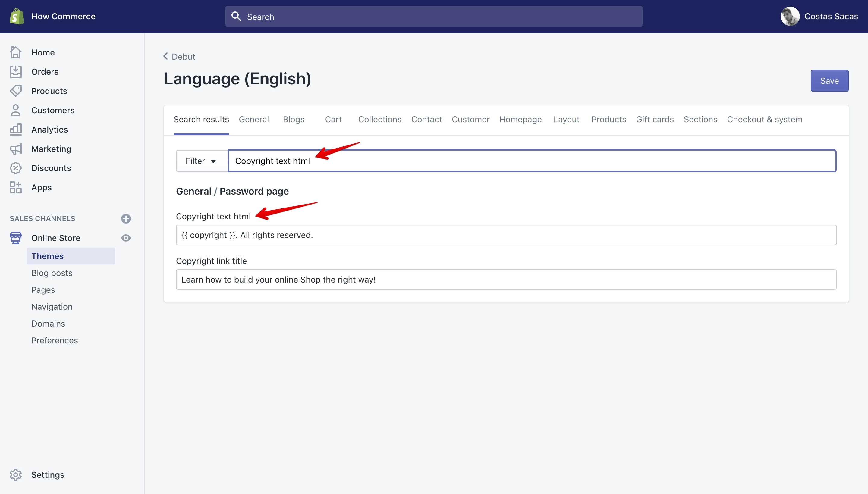Open Domains under Online Store
Screen dimensions: 868x494
click(48, 323)
